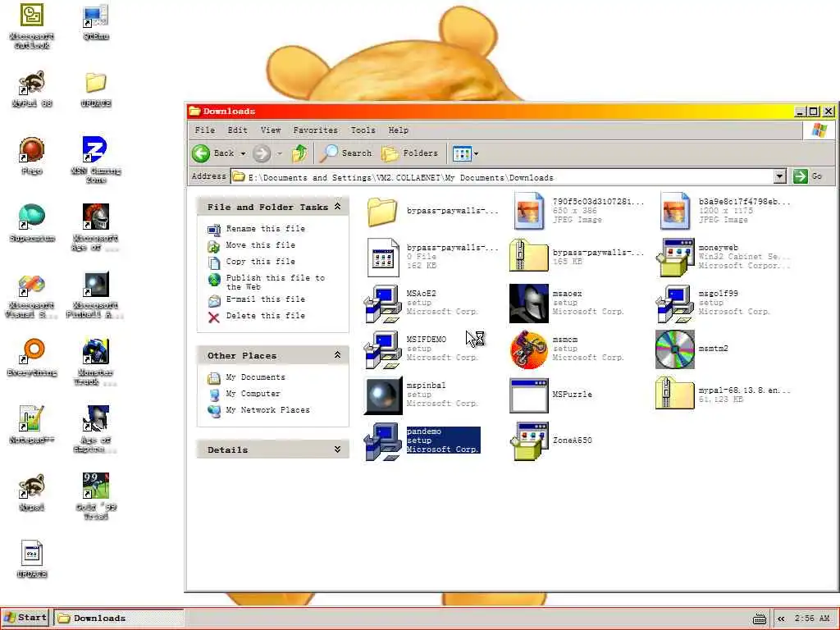840x630 pixels.
Task: Click the Up folder toolbar icon
Action: [299, 153]
